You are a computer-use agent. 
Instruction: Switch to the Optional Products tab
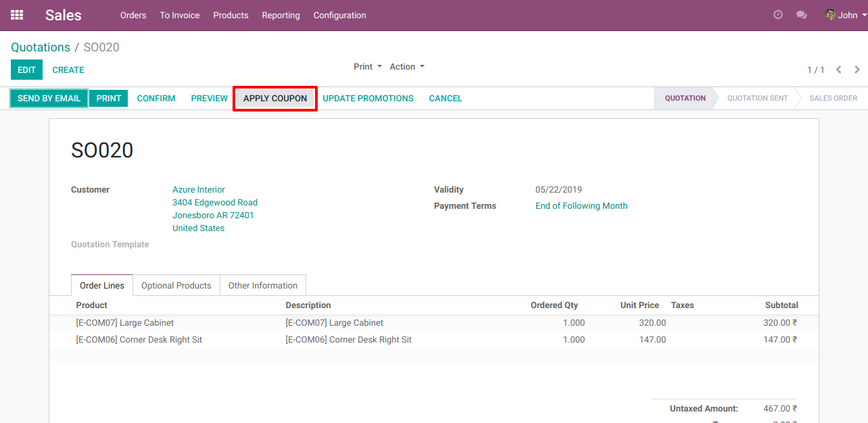coord(176,285)
